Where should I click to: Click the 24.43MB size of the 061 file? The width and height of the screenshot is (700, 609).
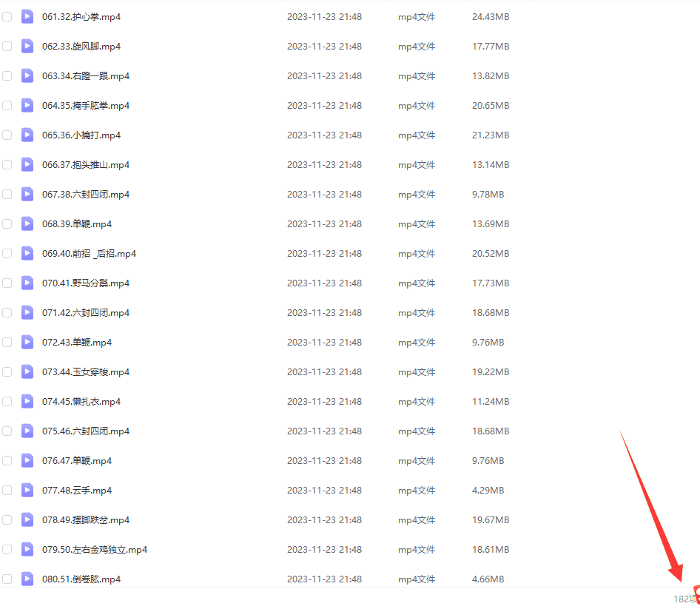490,17
